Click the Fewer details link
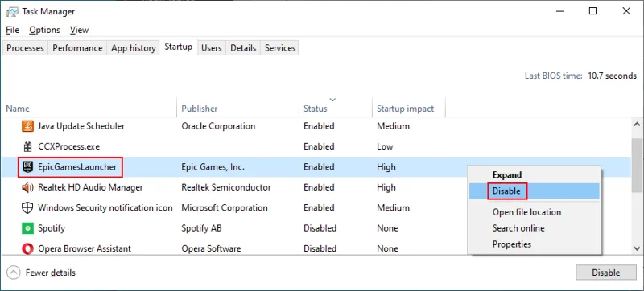Viewport: 644px width, 291px height. click(51, 273)
